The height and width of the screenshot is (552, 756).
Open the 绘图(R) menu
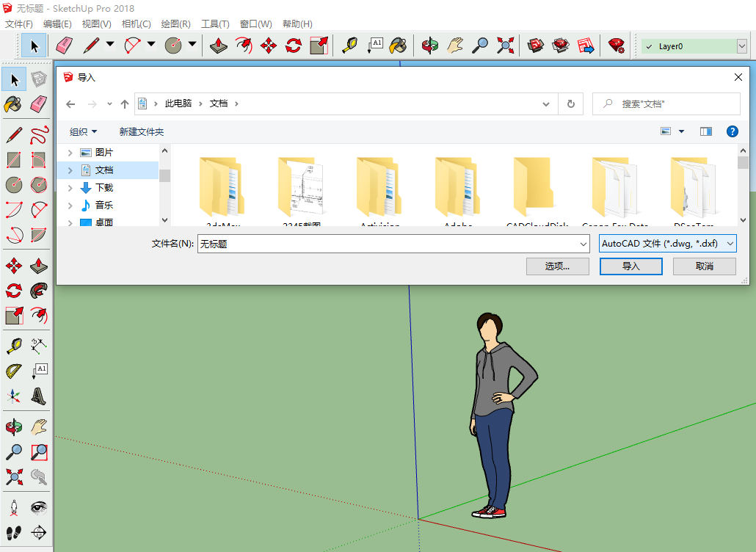click(x=175, y=24)
